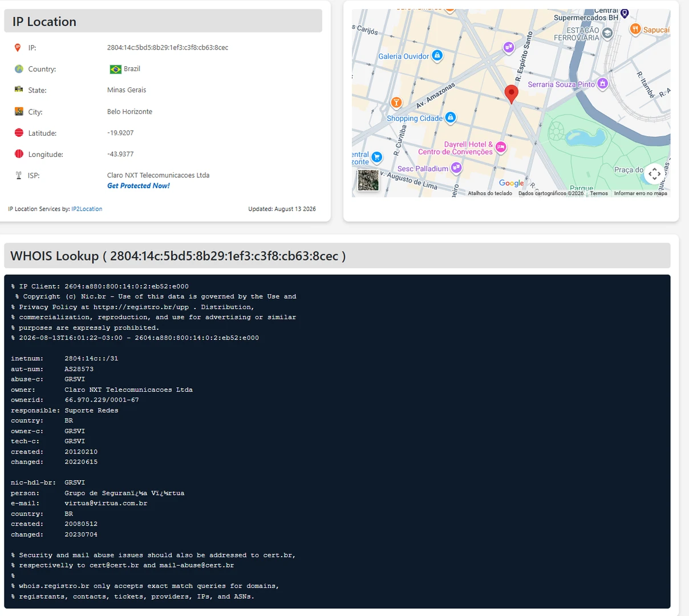The image size is (689, 616).
Task: Click the red Latitude icon
Action: coord(19,133)
